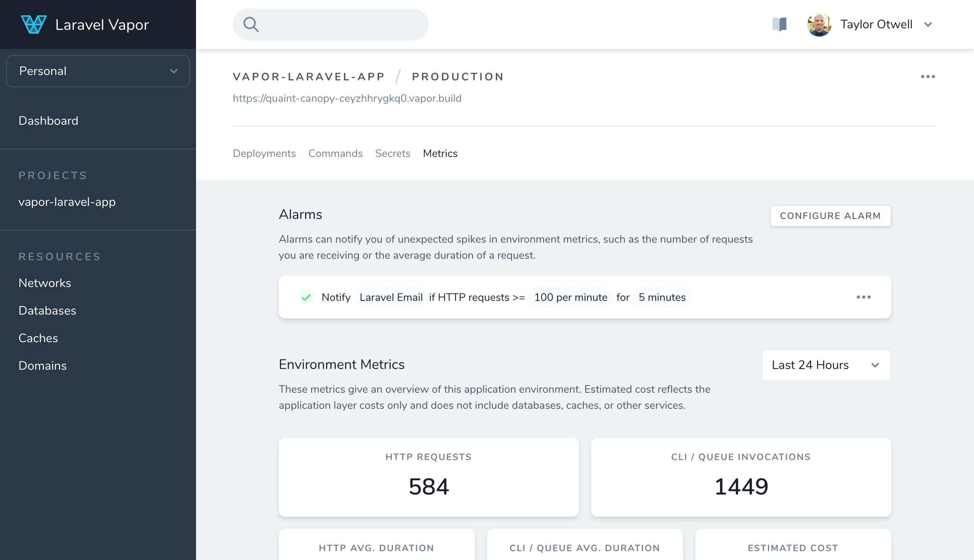Open the Last 24 Hours period dropdown

826,365
